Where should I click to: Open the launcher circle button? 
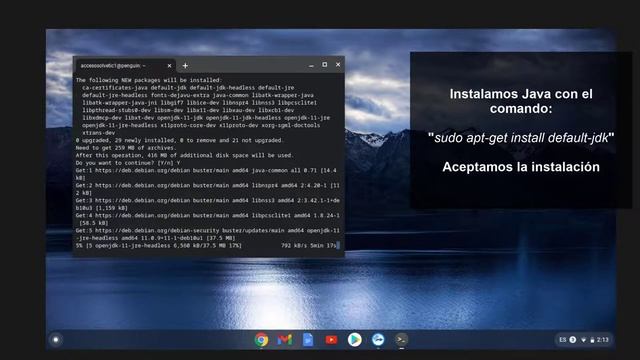[56, 340]
